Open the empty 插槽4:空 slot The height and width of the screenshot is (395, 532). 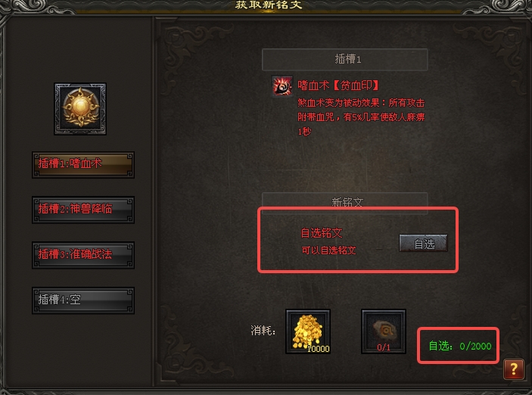pos(83,300)
